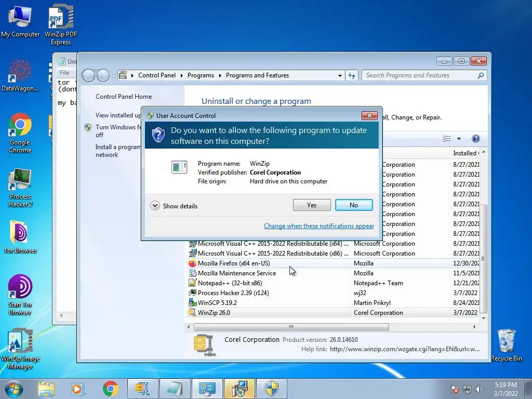Viewport: 532px width, 399px height.
Task: Click the Action Center flag tray icon
Action: click(x=455, y=389)
